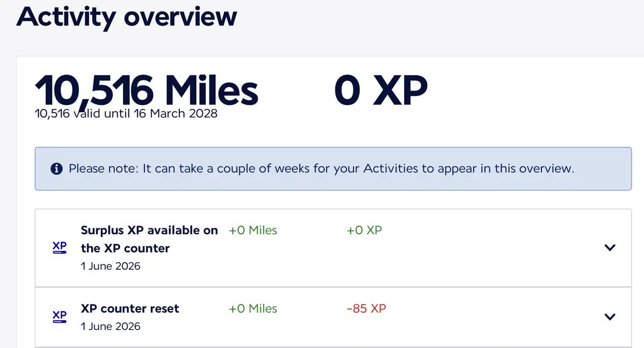Open the Surplus XP available on the XP counter entry

click(x=149, y=239)
